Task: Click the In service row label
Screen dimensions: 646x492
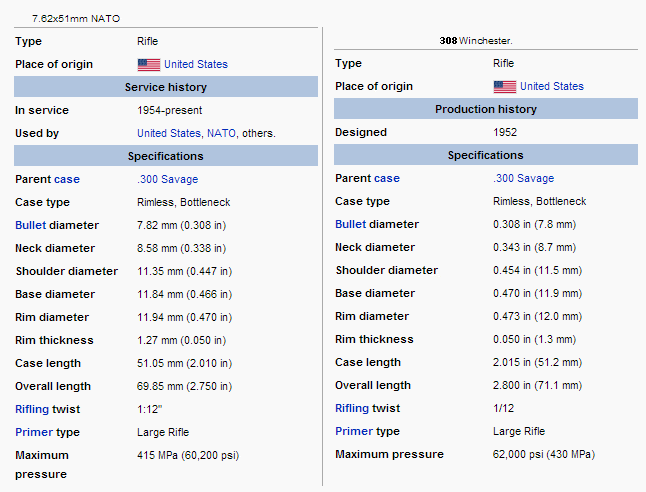Action: (x=42, y=110)
